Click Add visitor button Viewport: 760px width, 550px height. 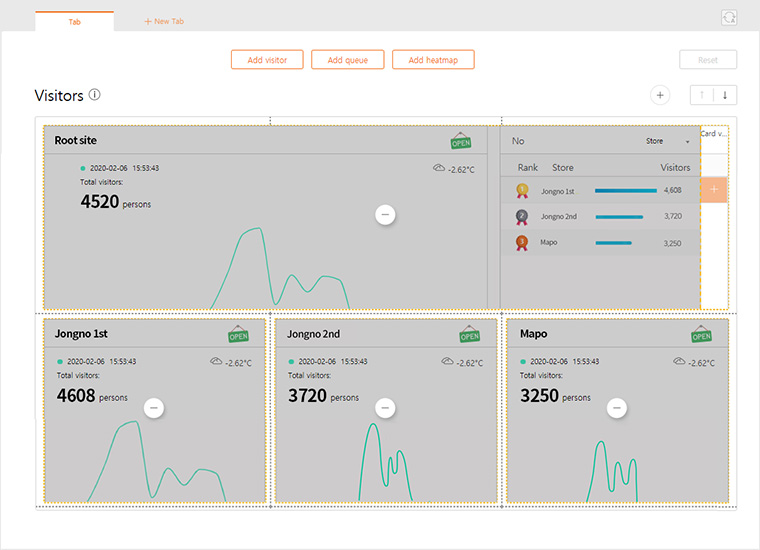(267, 60)
